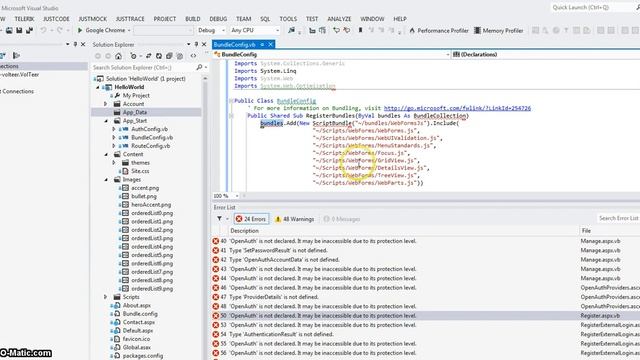Click the Description column header
Screen dimensions: 640x360
pyautogui.click(x=244, y=231)
